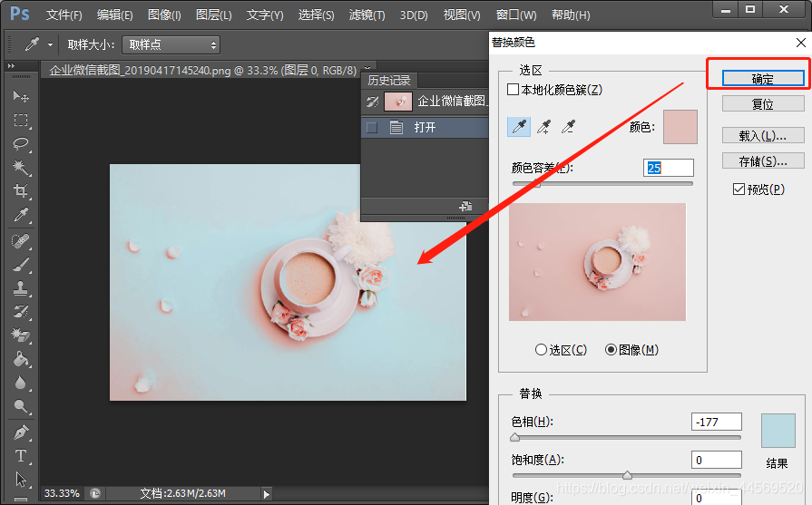Open the 编辑(E) menu
The image size is (812, 505).
(115, 15)
